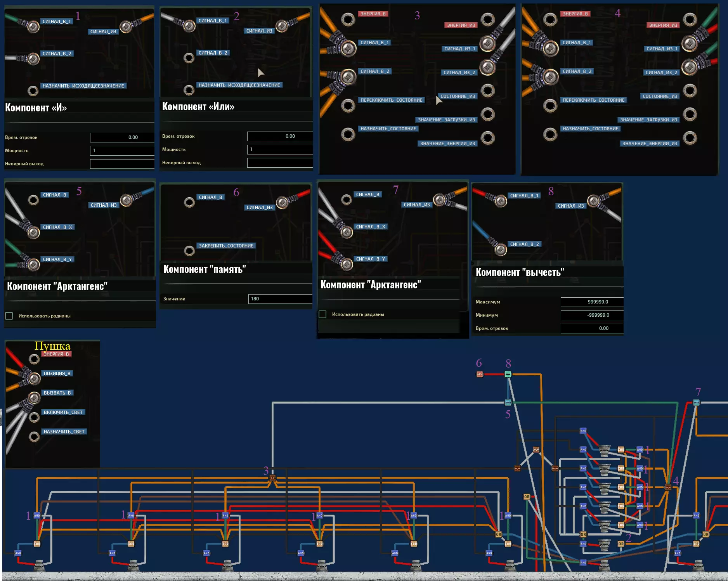Click the ВЫЗВАТЬ_В pin on the Пушка panel

click(35, 398)
